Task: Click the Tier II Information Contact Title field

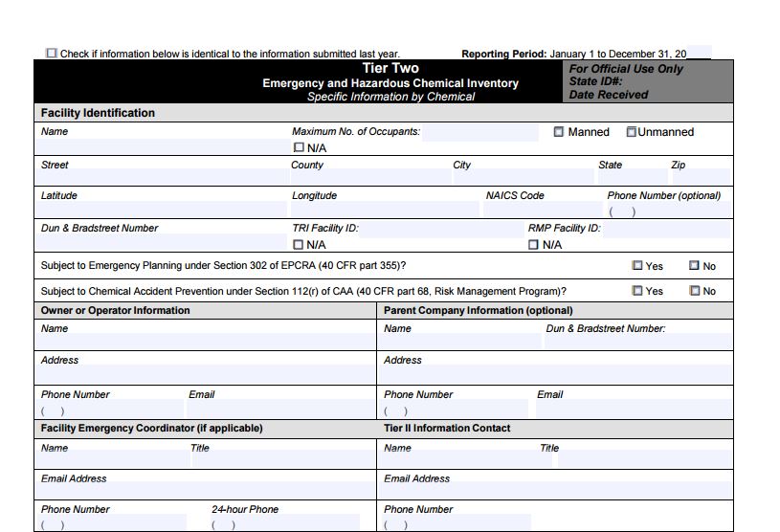Action: (645, 459)
